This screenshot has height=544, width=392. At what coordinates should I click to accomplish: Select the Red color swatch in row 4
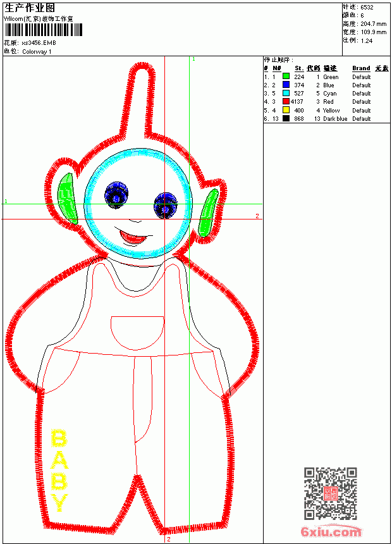coord(286,101)
